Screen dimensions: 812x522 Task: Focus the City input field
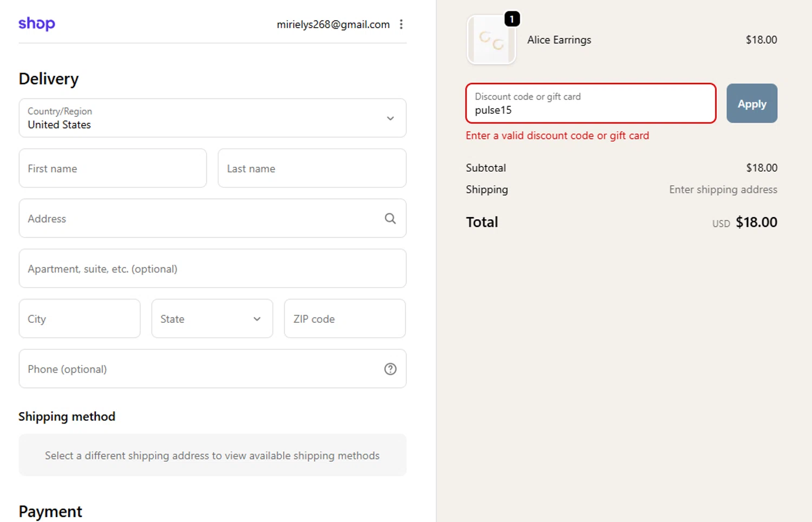coord(80,319)
